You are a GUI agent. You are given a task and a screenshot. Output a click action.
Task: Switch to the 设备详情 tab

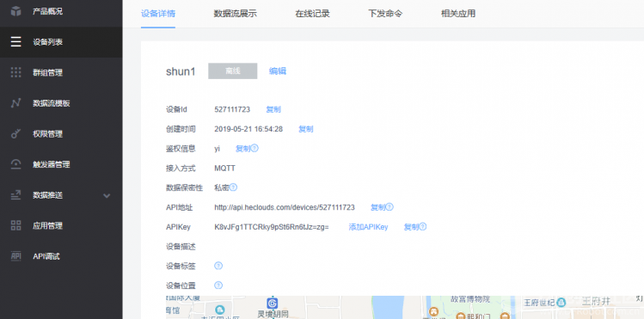point(158,14)
